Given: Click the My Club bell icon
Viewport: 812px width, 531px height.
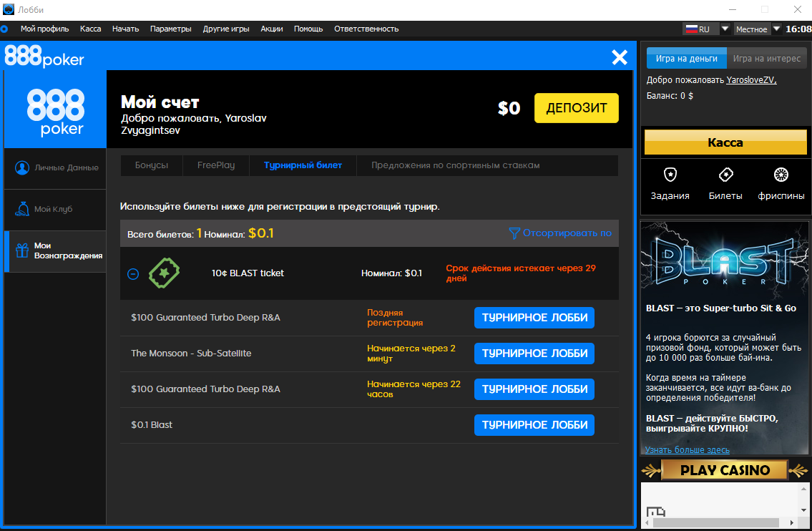Looking at the screenshot, I should tap(21, 209).
